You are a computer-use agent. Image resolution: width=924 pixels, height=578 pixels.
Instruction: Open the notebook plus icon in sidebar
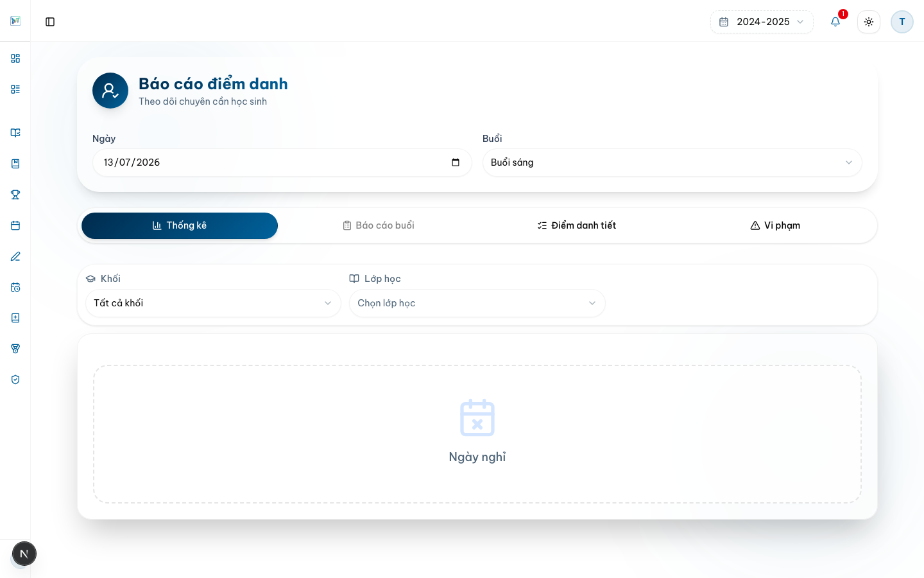point(15,318)
